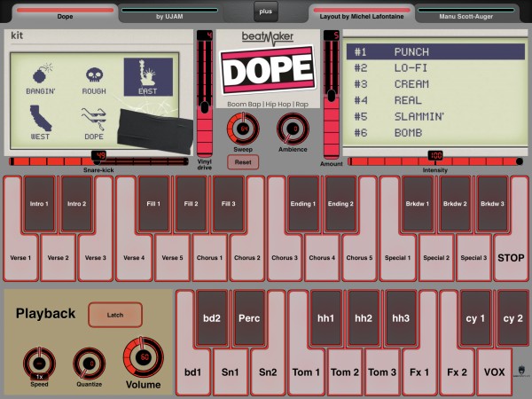Viewport: 532px width, 399px height.
Task: Click the Sweep knob
Action: point(243,129)
